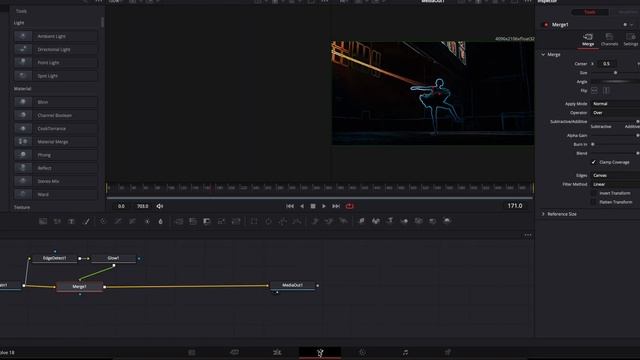The image size is (640, 360).
Task: Open Operator dropdown showing Over
Action: (615, 113)
